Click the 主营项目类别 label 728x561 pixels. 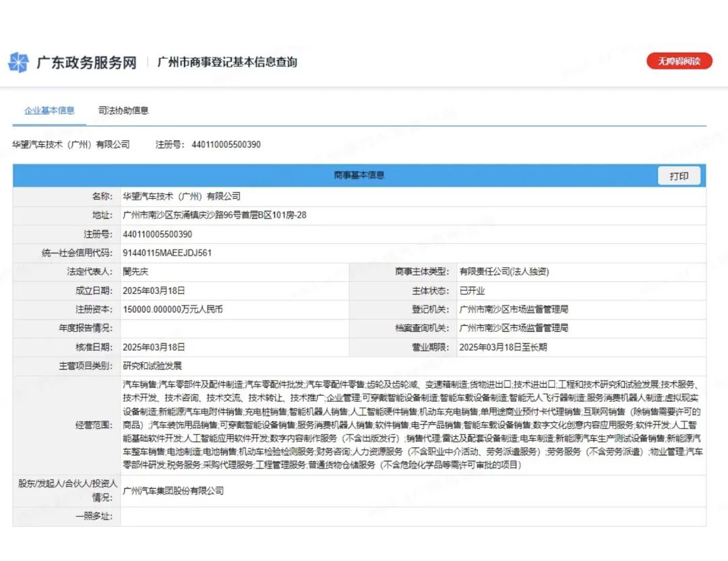(x=86, y=366)
